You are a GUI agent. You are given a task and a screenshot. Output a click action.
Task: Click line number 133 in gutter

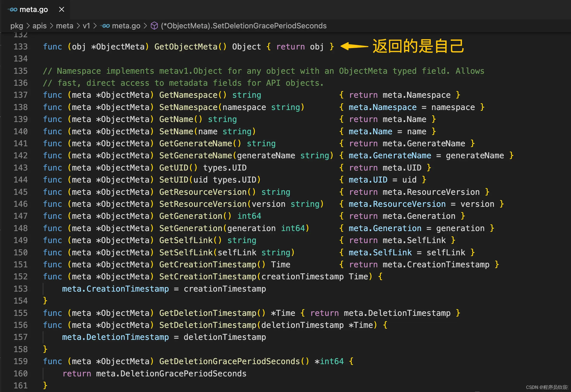[21, 47]
